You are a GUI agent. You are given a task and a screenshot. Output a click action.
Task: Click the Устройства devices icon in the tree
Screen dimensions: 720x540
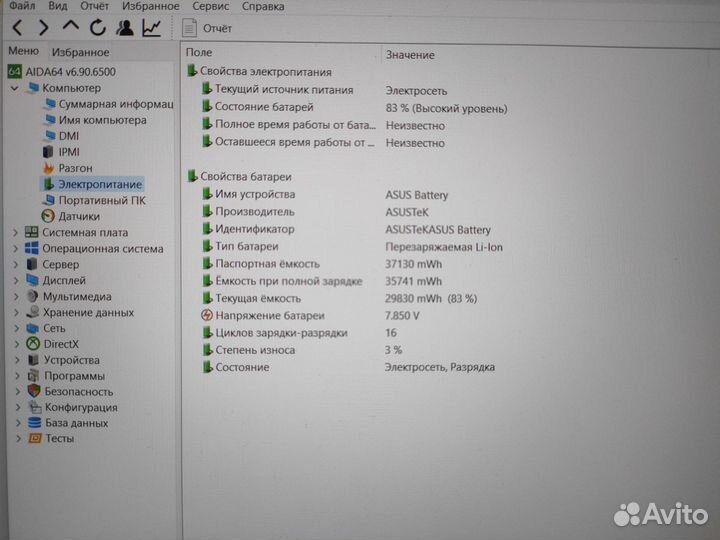[33, 360]
